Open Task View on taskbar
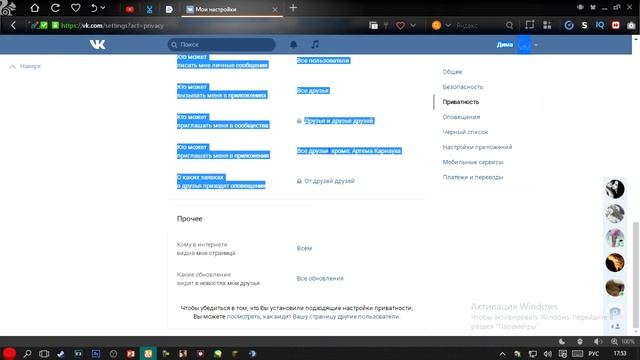640x360 pixels. 44,353
